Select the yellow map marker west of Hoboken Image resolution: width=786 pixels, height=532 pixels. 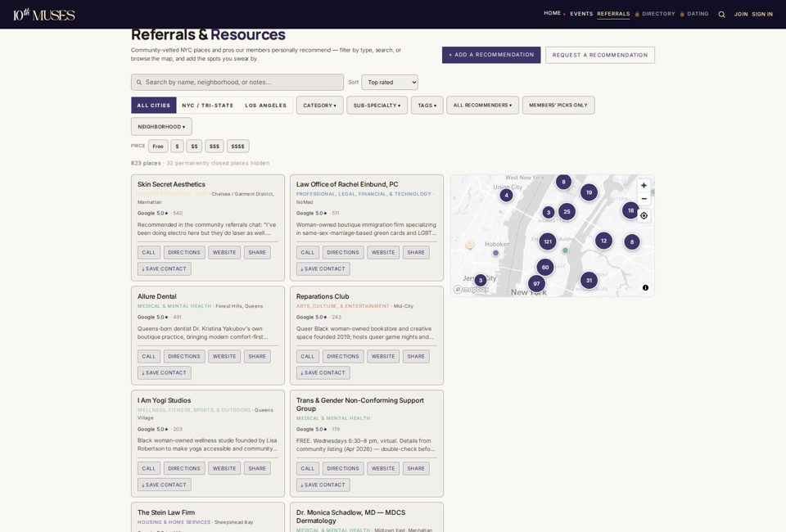[470, 245]
